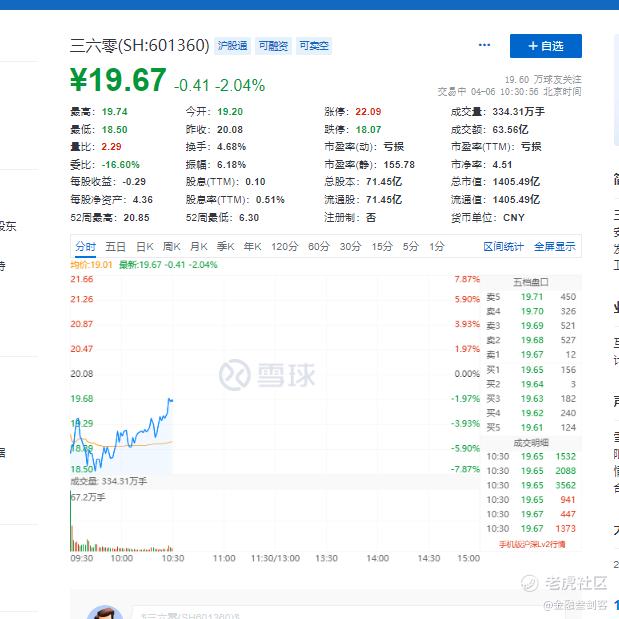
Task: Switch to the 120分 chart tab
Action: [x=285, y=247]
